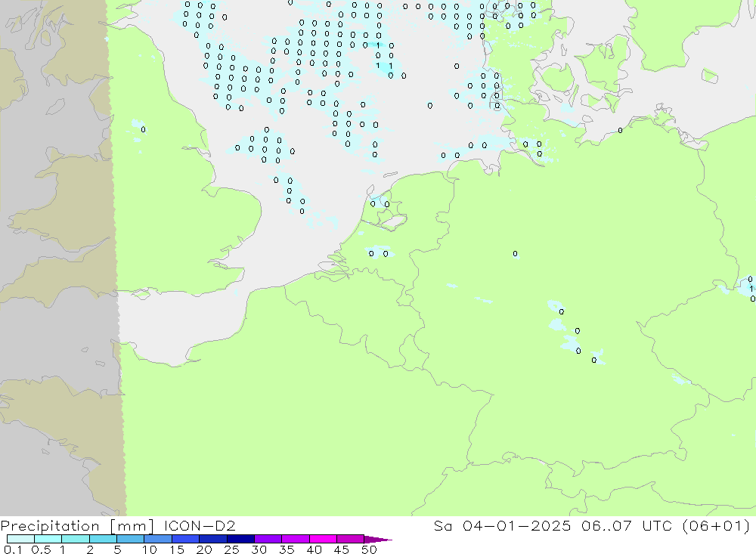Click the 0.1–0.5 mm palest cyan legend swatch

tap(20, 539)
